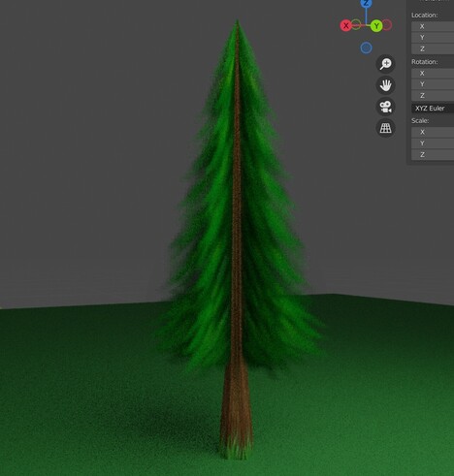
Task: Click the Rotation Z field
Action: (433, 96)
